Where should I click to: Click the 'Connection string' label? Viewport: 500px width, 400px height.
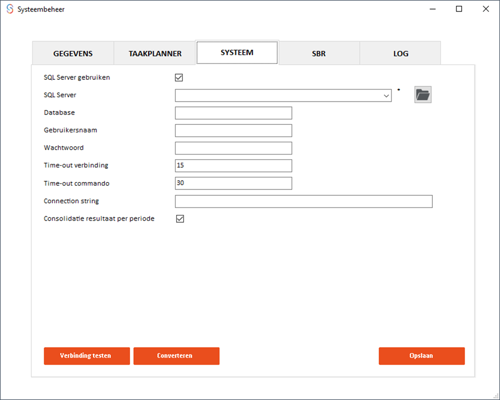point(71,201)
